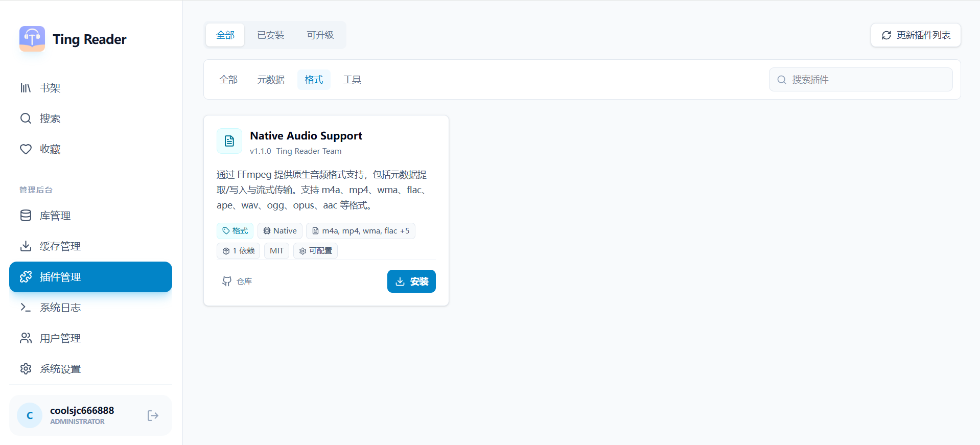The image size is (980, 445).
Task: Open 用户管理 user management
Action: pos(90,338)
